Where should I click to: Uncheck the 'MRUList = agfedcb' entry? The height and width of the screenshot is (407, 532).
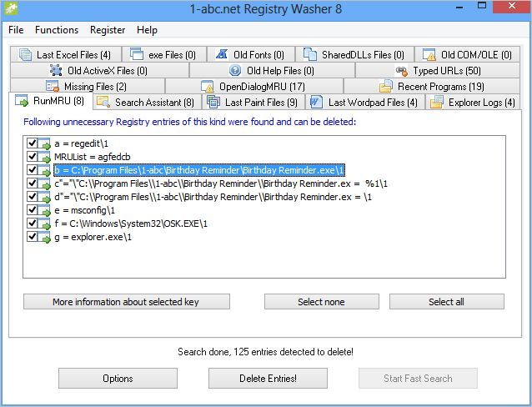32,156
